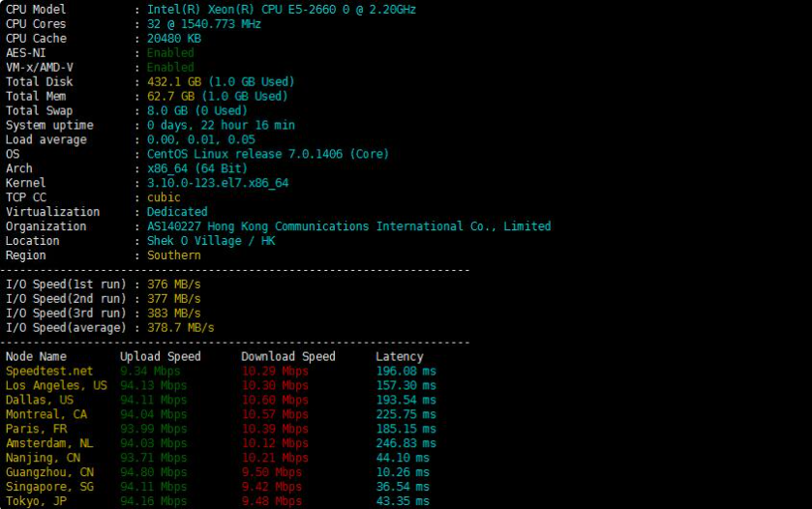This screenshot has height=509, width=812.
Task: Click the green Enabled text beside AES-NI
Action: (x=170, y=53)
